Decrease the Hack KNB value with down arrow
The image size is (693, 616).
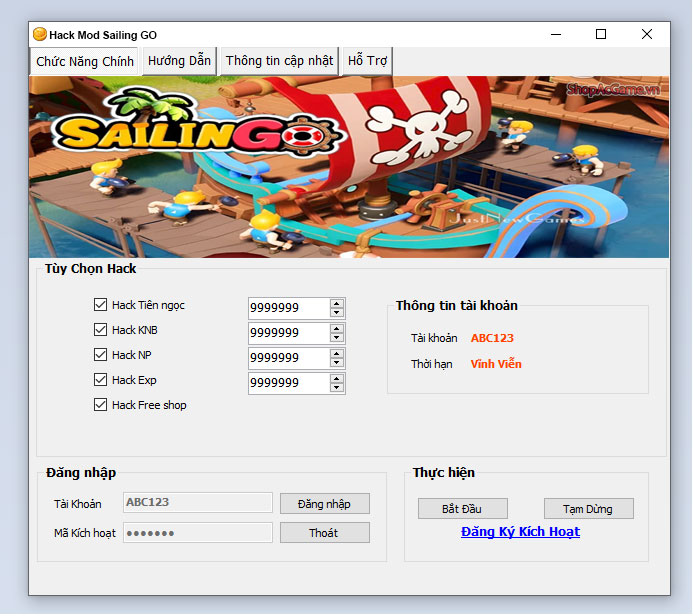click(x=337, y=338)
